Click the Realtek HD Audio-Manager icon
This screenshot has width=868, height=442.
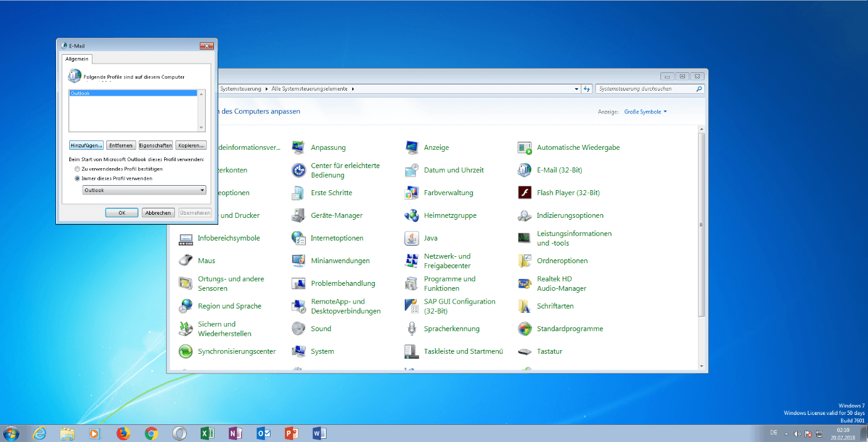[x=525, y=283]
